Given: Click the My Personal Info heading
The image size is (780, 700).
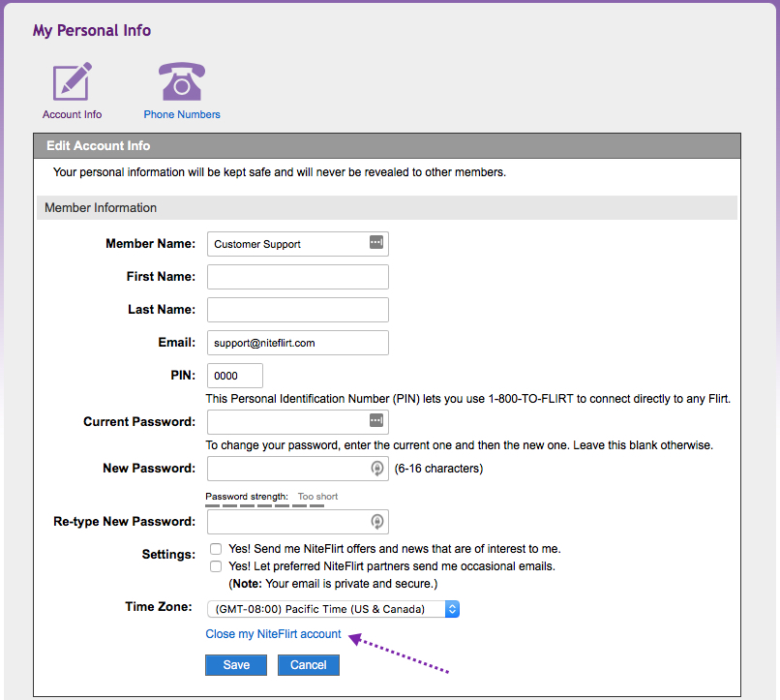Looking at the screenshot, I should (92, 30).
